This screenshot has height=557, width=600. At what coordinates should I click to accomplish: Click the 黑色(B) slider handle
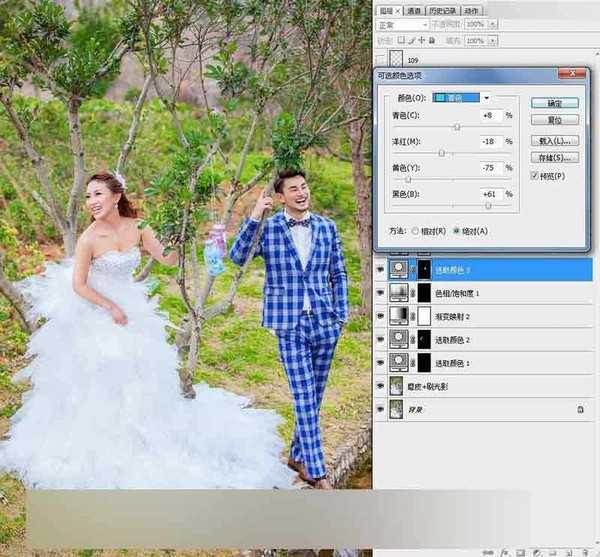point(488,205)
